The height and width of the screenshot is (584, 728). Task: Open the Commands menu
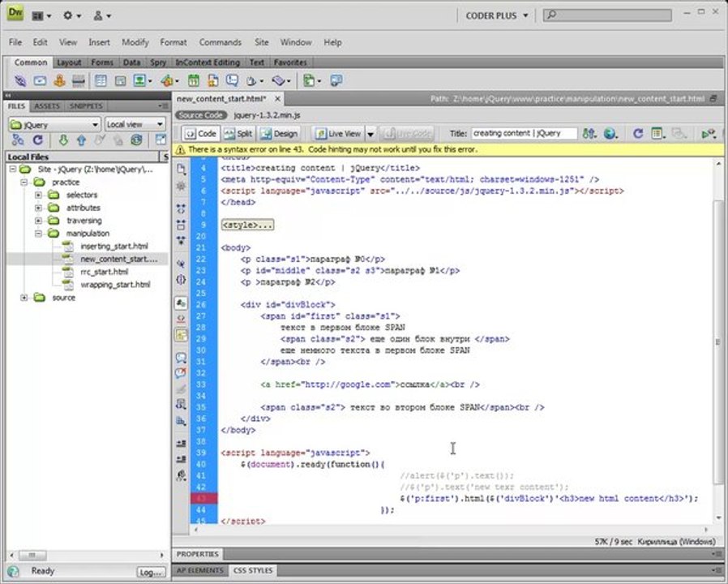[x=220, y=42]
